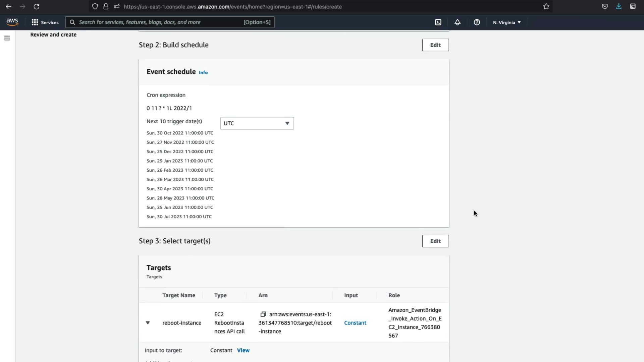This screenshot has height=362, width=644.
Task: Open N. Virginia region dropdown
Action: pyautogui.click(x=506, y=22)
